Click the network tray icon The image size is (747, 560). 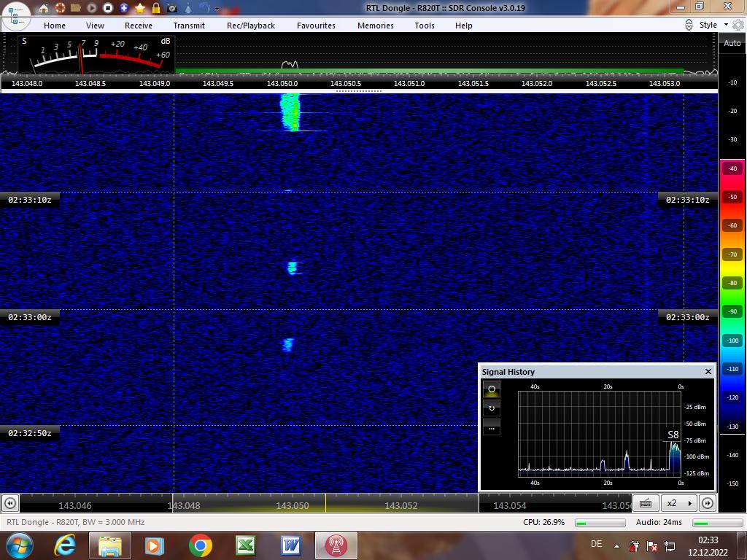click(x=670, y=545)
